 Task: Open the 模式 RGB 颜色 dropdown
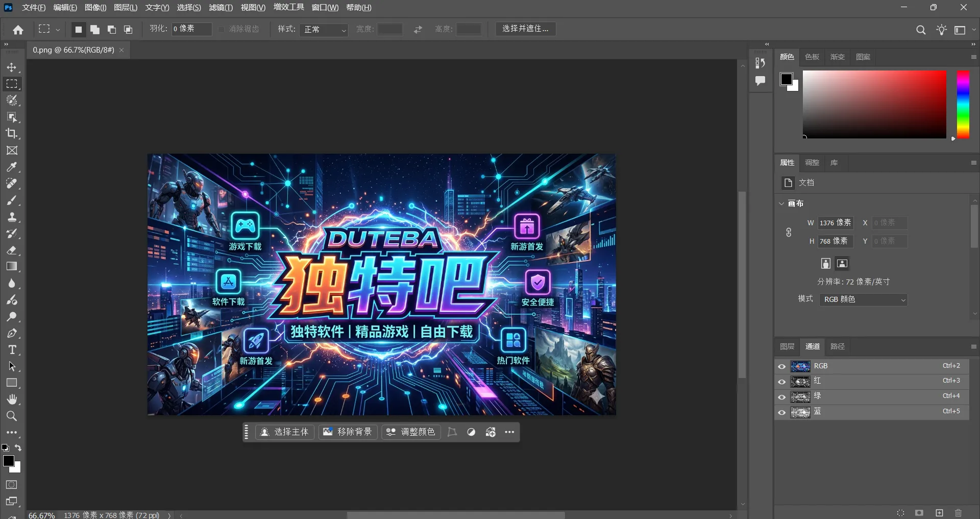[864, 299]
